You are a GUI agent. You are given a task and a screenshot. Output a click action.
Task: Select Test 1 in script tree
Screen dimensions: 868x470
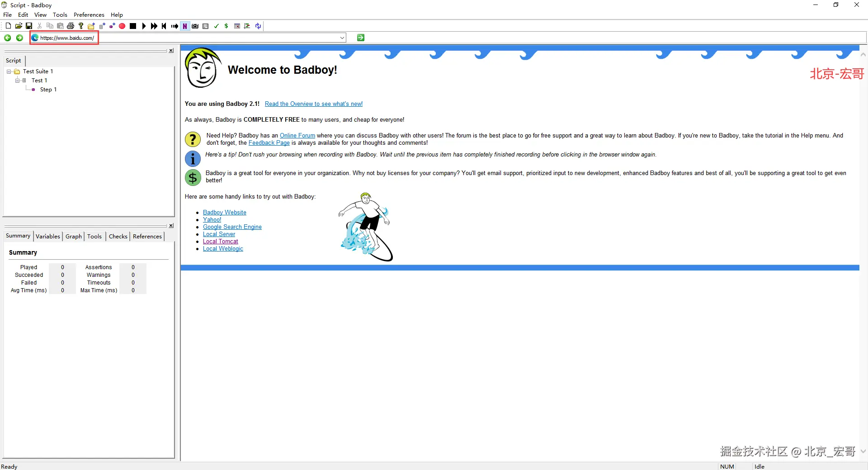pos(39,81)
